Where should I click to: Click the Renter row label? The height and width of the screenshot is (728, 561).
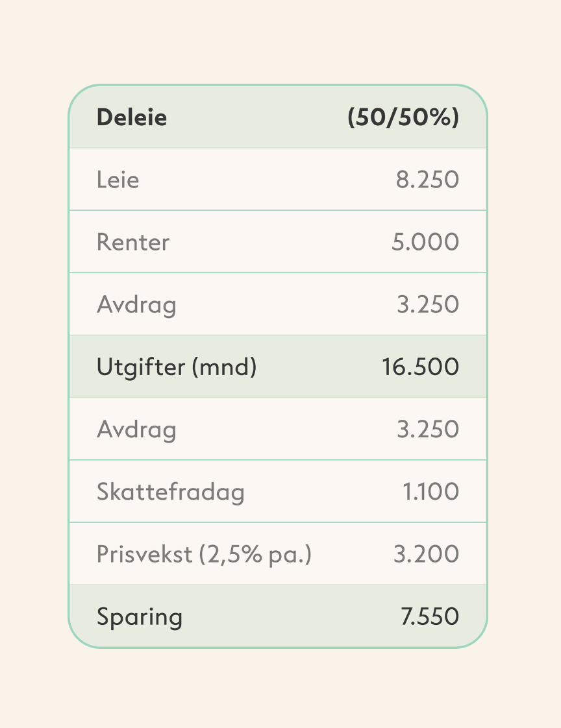pyautogui.click(x=133, y=242)
